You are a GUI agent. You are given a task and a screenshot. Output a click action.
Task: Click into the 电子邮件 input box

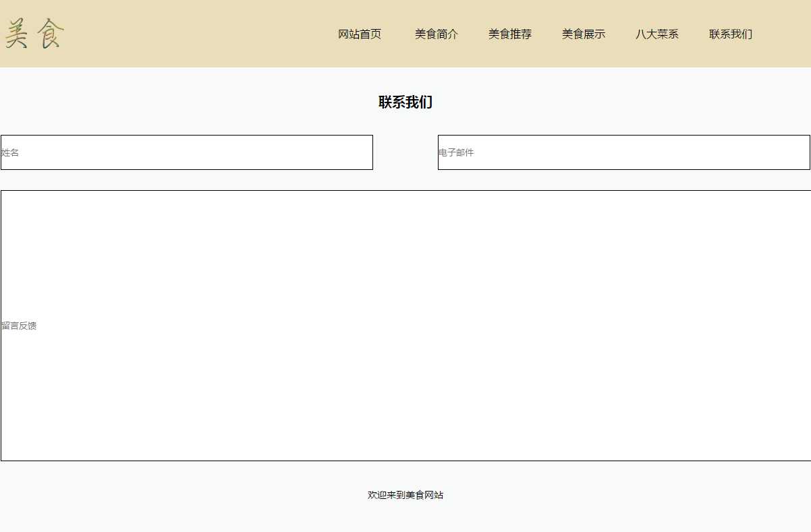pyautogui.click(x=623, y=152)
